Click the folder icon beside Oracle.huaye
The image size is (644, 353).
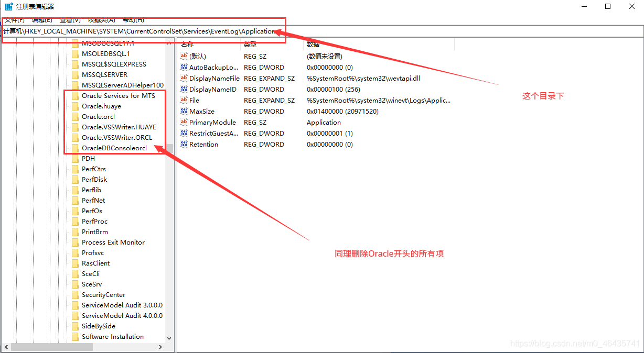(x=75, y=106)
